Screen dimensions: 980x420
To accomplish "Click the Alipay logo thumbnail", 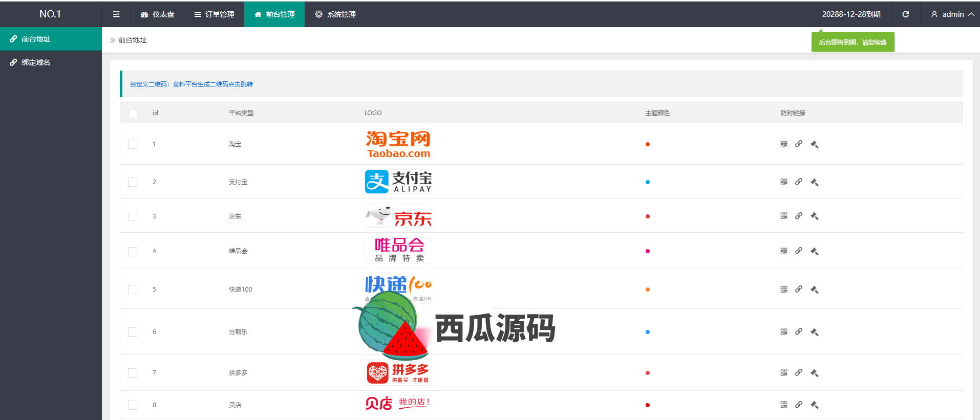I will pos(398,182).
